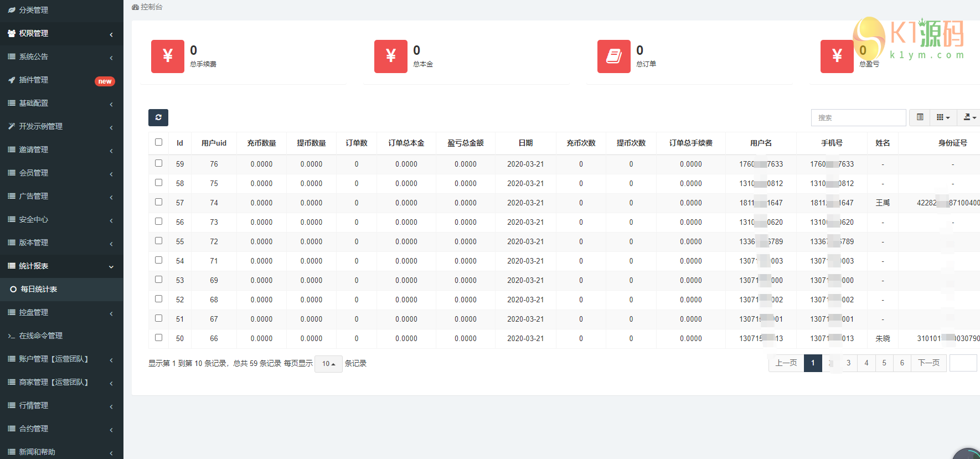The image size is (980, 459).
Task: Click the list icon beside 安全中心
Action: 12,219
